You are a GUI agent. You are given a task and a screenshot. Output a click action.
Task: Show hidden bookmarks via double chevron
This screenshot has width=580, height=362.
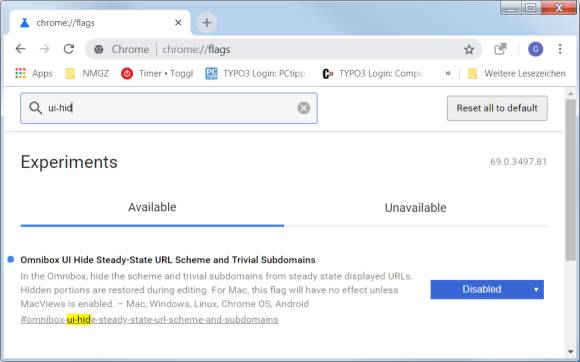[x=448, y=74]
